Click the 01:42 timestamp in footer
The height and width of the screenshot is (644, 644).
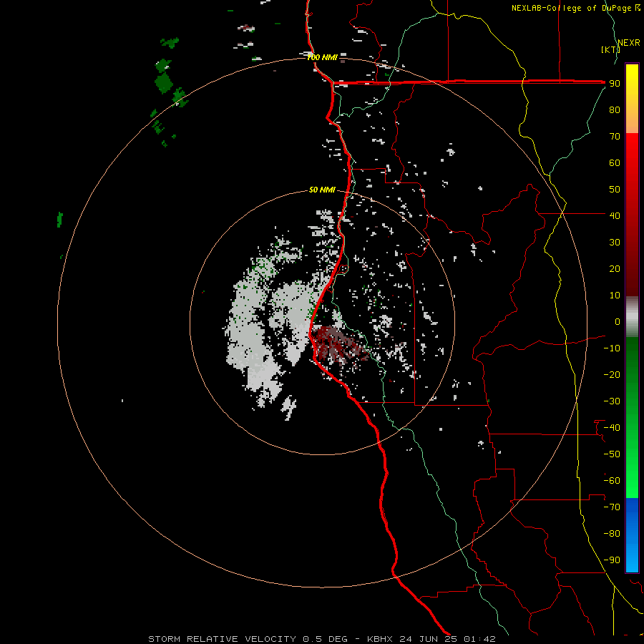click(479, 639)
